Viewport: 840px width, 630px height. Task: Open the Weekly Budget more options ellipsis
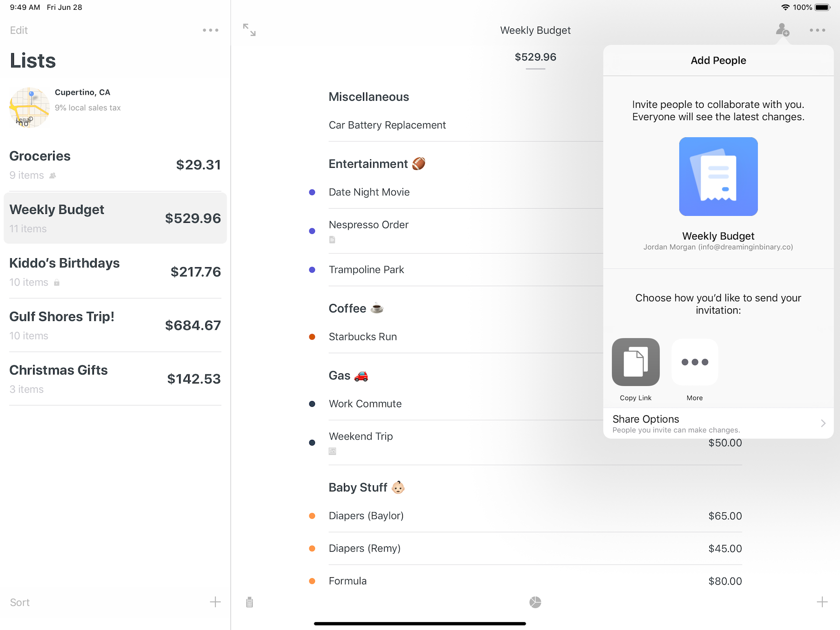click(x=818, y=30)
